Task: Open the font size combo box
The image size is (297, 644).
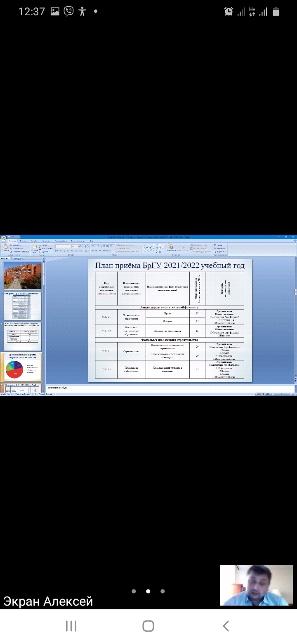Action: (75, 246)
